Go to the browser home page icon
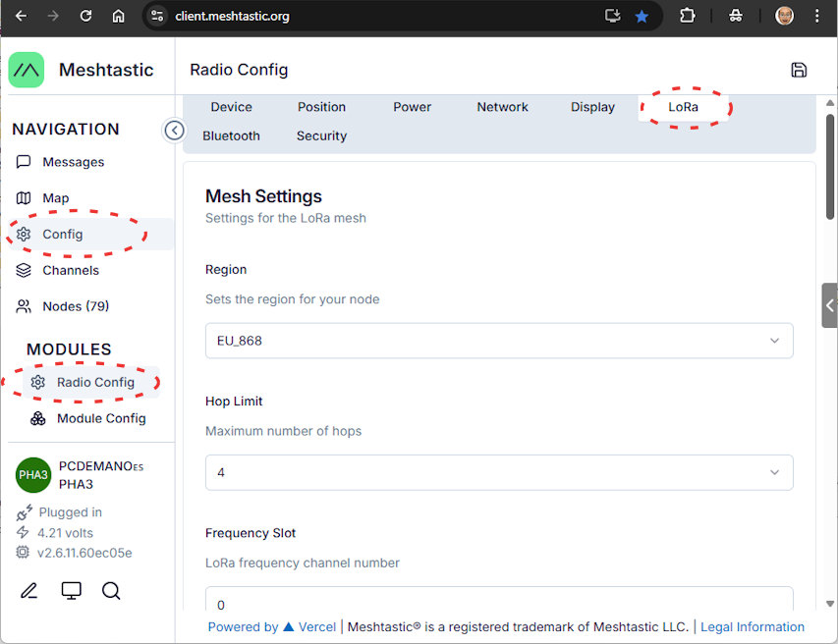This screenshot has height=644, width=838. (x=118, y=16)
